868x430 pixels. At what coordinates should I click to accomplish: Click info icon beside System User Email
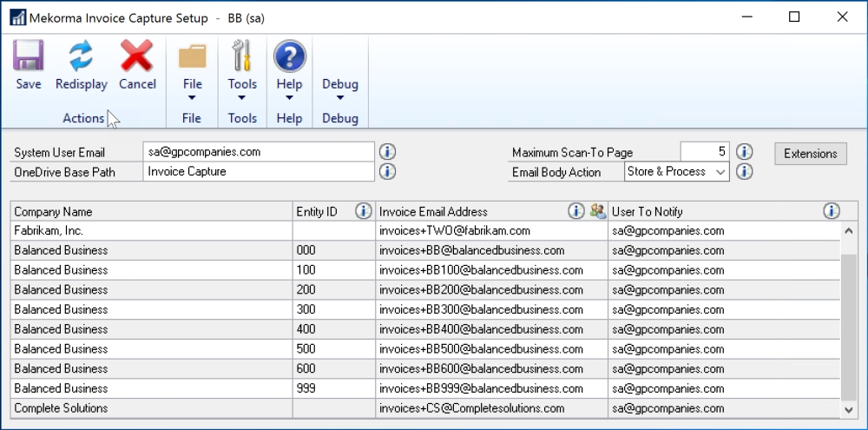tap(387, 151)
